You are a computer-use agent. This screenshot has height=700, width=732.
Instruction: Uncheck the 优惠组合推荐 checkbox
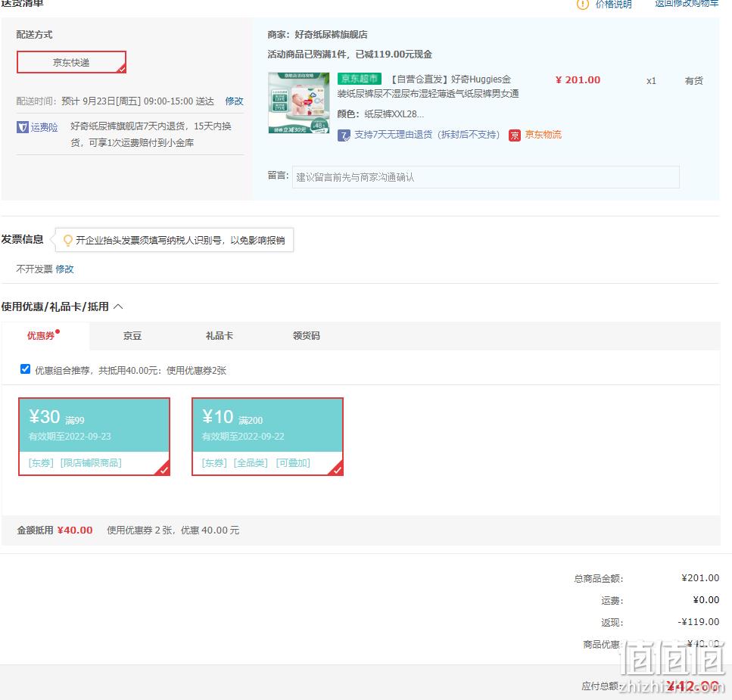point(25,369)
